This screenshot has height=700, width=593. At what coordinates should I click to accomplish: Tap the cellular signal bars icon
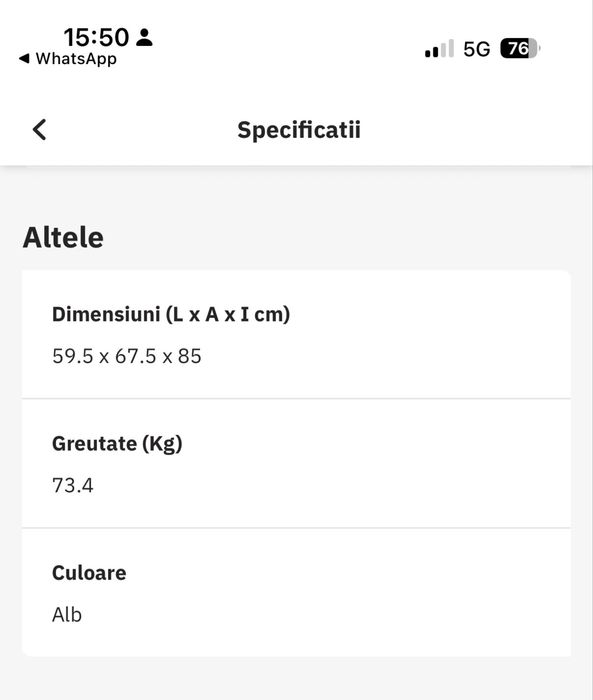tap(439, 48)
